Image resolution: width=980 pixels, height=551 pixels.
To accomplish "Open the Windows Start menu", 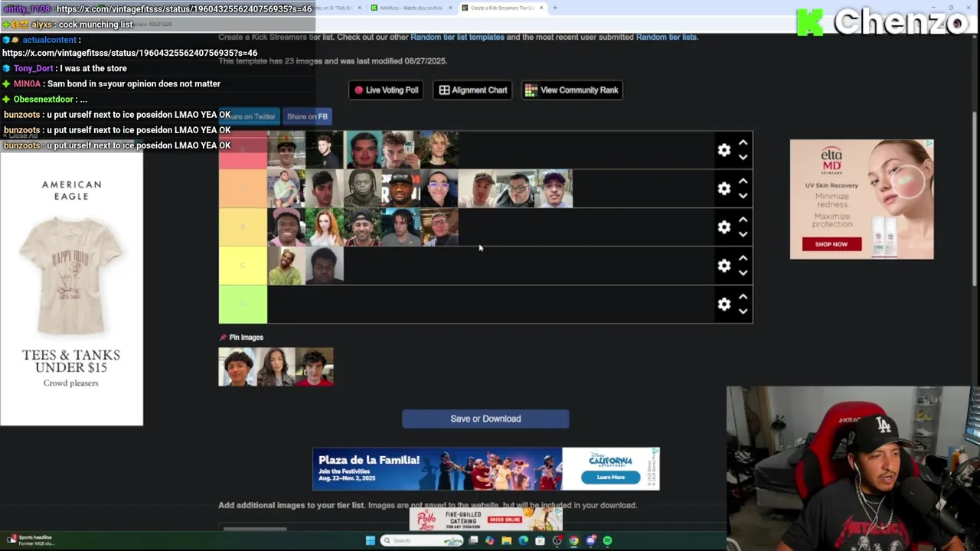I will pos(370,540).
